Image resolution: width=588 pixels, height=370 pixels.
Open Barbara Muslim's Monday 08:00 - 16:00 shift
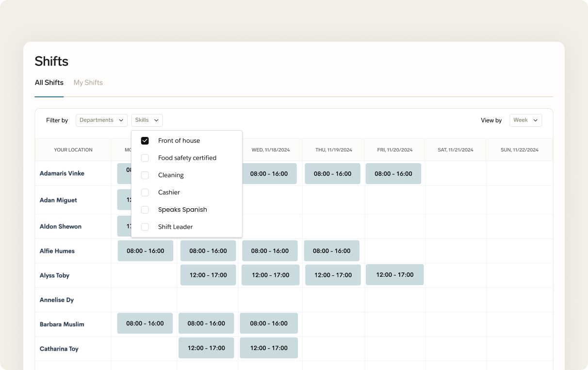(145, 323)
